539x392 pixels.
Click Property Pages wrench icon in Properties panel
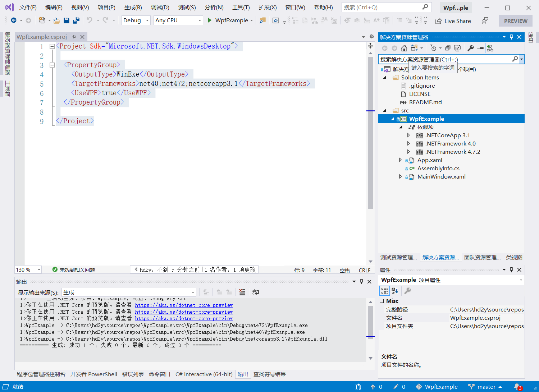pos(407,291)
